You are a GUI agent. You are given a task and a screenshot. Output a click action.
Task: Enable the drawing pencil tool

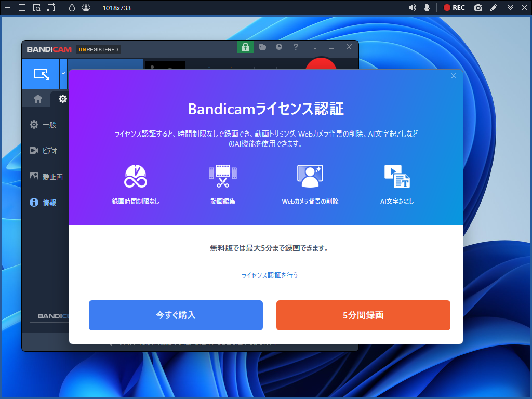[494, 7]
